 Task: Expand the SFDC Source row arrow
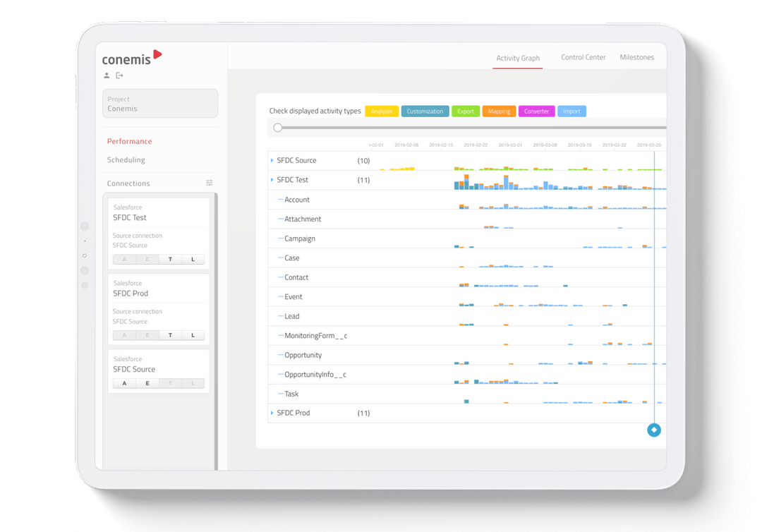[272, 160]
